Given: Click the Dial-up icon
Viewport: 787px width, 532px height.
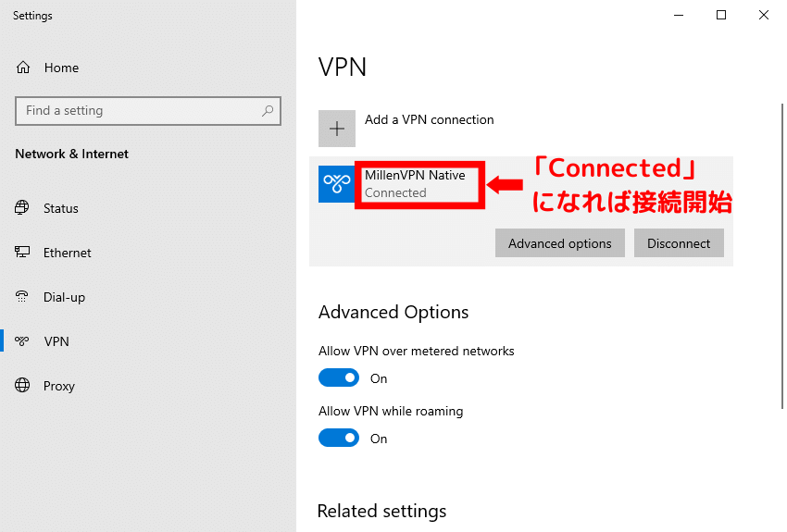Looking at the screenshot, I should pyautogui.click(x=23, y=297).
